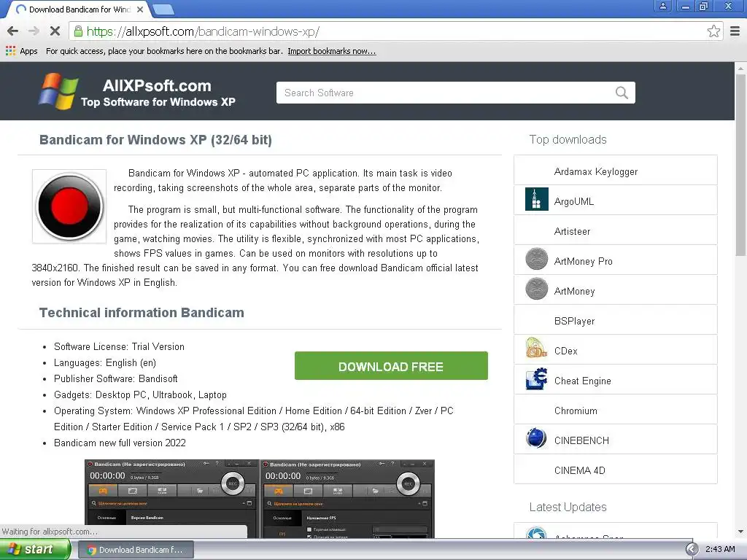Click the green padlock security icon
The width and height of the screenshot is (747, 560).
(x=78, y=31)
